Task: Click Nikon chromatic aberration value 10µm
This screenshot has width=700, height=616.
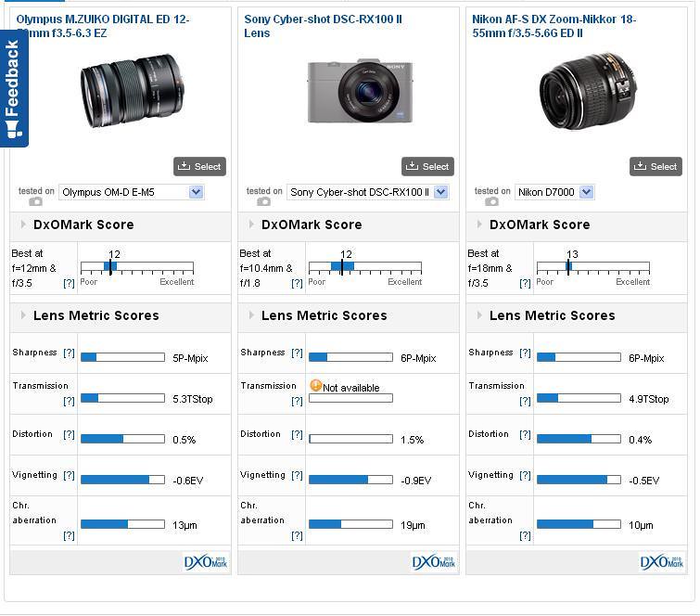Action: (641, 525)
